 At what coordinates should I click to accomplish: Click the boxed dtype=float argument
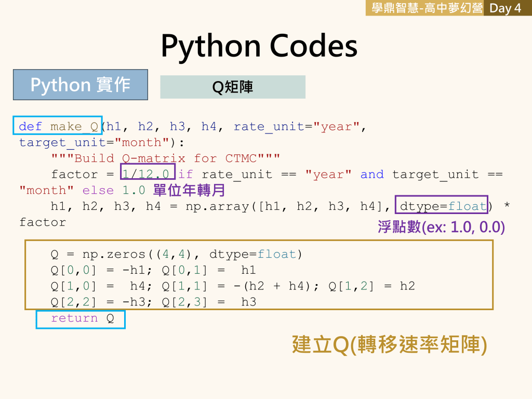coord(442,206)
